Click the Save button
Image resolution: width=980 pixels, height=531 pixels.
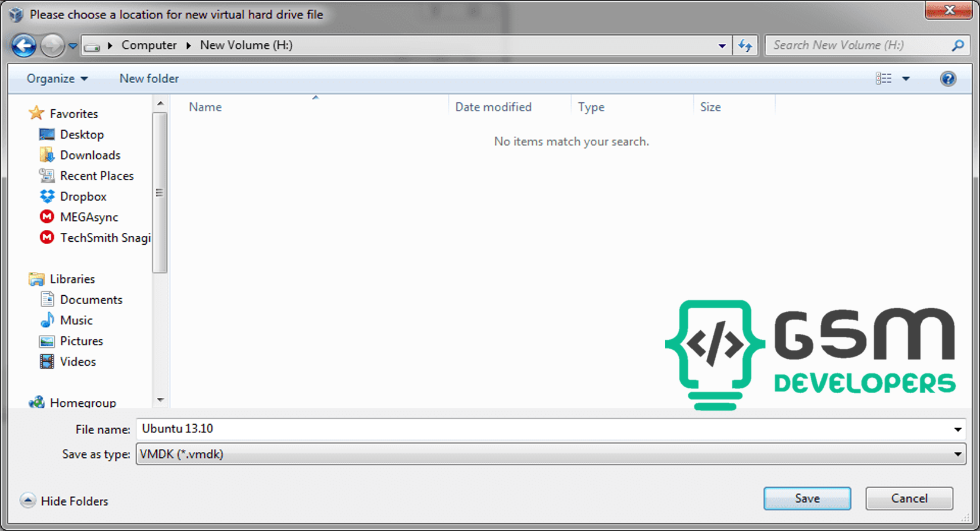click(x=807, y=498)
